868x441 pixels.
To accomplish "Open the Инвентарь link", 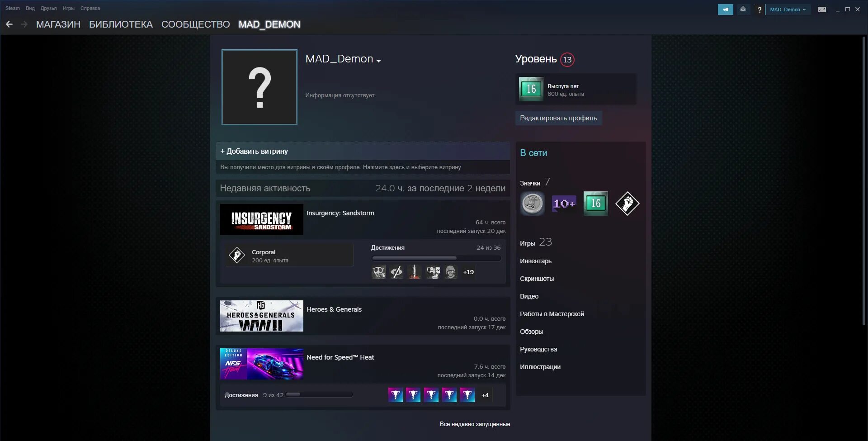I will (536, 261).
